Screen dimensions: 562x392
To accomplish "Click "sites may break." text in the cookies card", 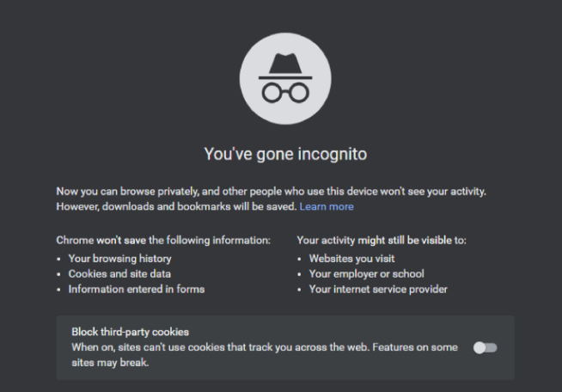I will [110, 363].
